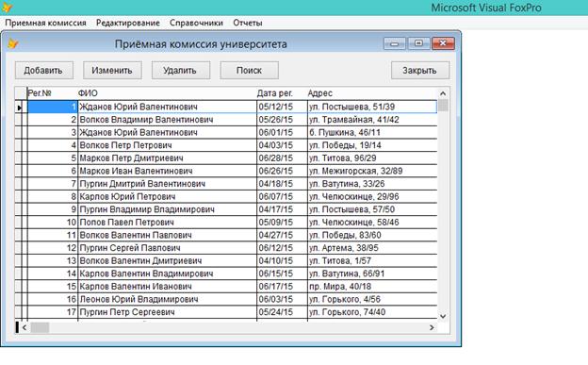Close the window with the red X button

pyautogui.click(x=443, y=43)
